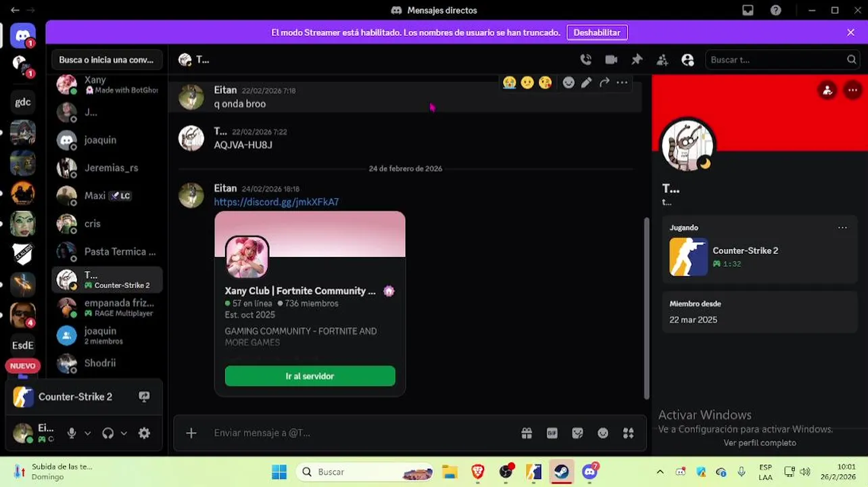Send a gift via the gift icon
868x487 pixels.
(527, 433)
